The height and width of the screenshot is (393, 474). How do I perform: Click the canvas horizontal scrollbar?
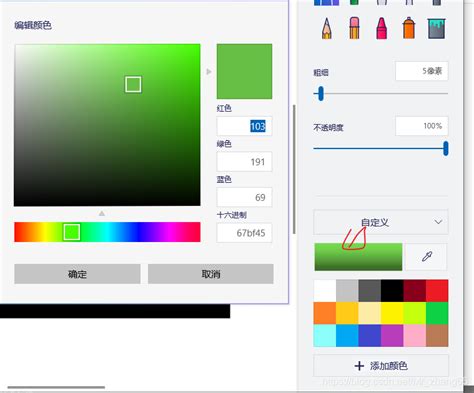[56, 387]
